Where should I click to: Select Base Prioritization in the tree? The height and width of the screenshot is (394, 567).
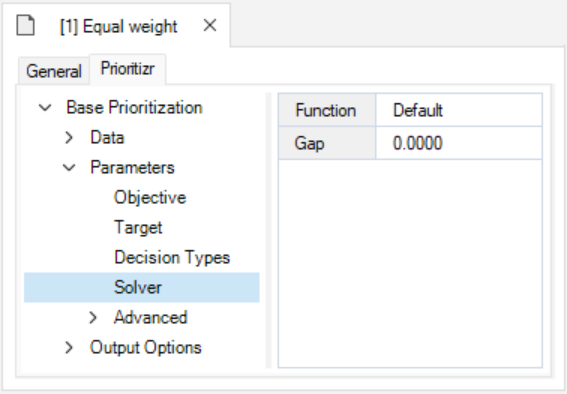pos(134,108)
